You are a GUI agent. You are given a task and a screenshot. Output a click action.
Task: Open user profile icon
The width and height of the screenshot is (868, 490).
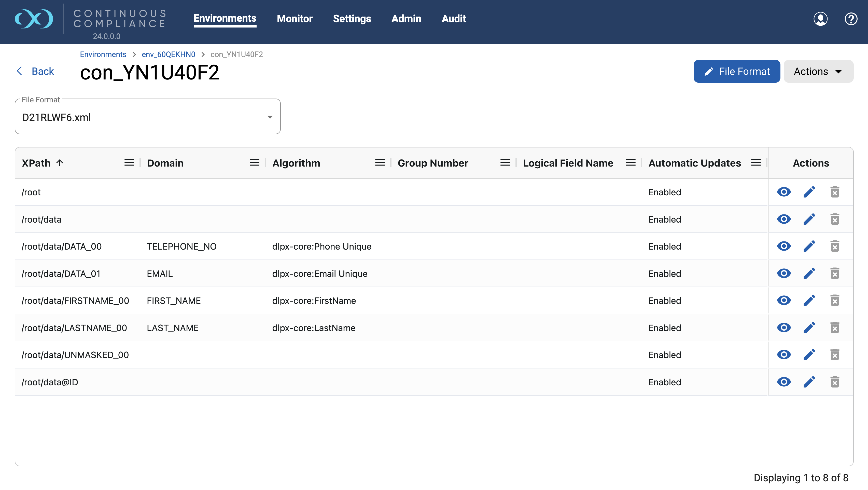[820, 19]
